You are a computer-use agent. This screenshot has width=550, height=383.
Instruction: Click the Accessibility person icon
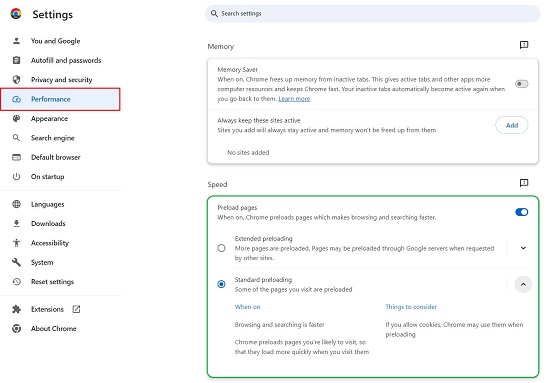16,243
